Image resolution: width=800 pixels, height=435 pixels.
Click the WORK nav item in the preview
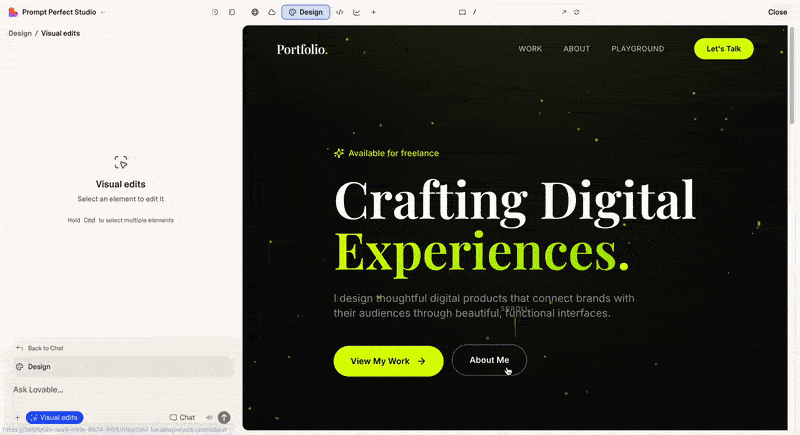tap(530, 48)
